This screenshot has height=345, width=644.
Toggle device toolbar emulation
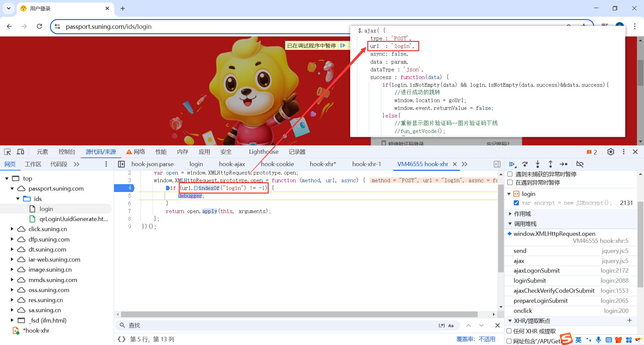(20, 152)
